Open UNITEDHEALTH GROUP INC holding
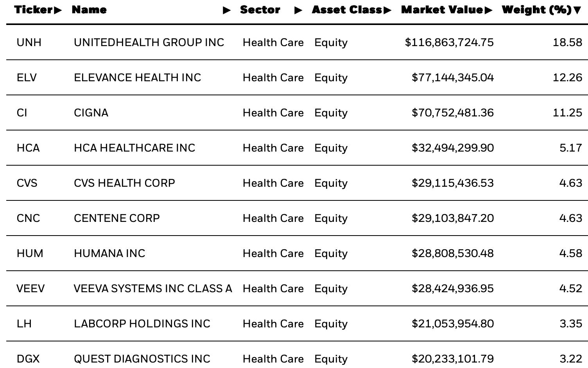588x368 pixels. coord(149,42)
